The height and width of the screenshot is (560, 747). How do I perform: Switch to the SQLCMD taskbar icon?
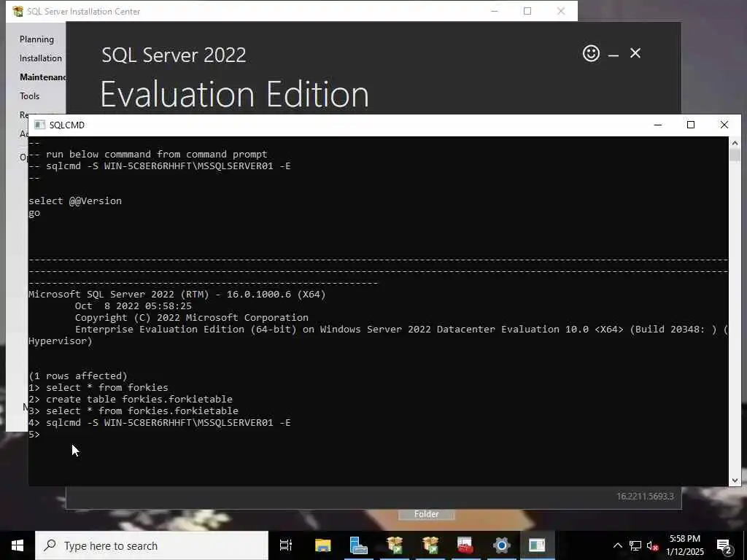coord(537,545)
